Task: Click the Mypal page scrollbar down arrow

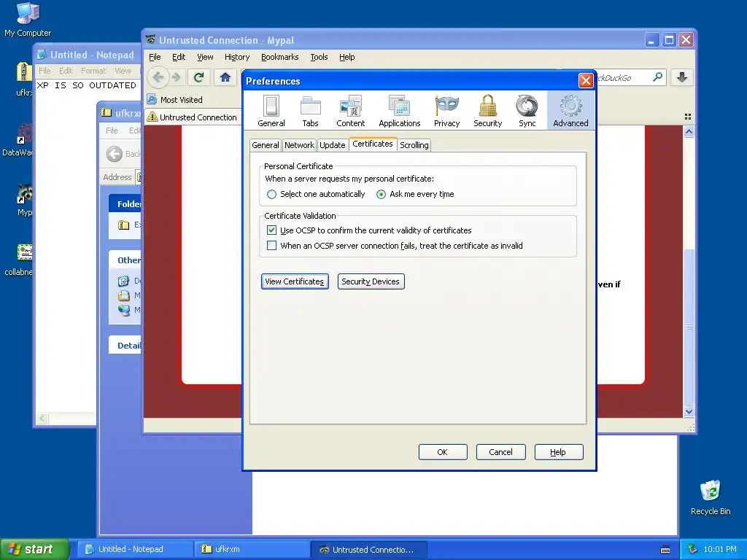Action: 689,411
